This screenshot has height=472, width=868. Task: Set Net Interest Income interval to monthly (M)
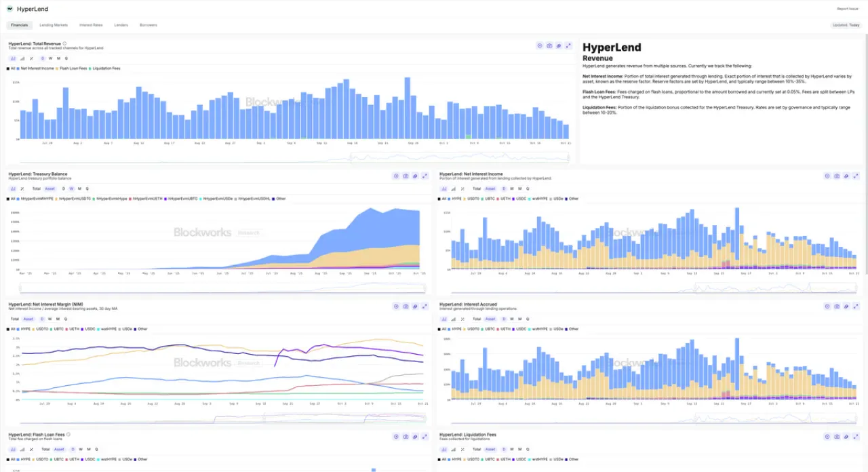coord(520,189)
